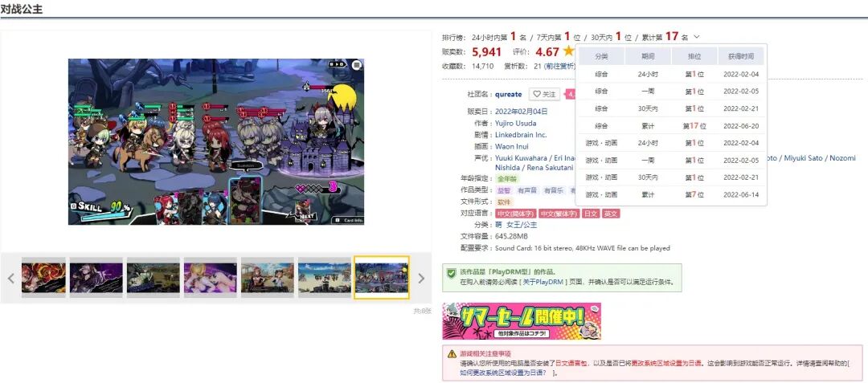868x383 pixels.
Task: Click the green shield PlayDRM icon
Action: [x=452, y=273]
